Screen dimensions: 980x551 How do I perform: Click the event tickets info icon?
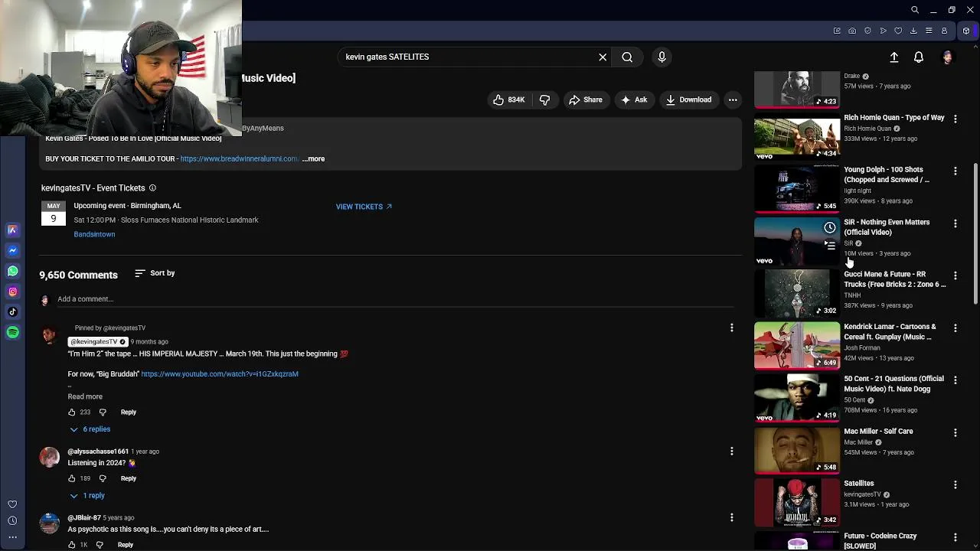[152, 187]
